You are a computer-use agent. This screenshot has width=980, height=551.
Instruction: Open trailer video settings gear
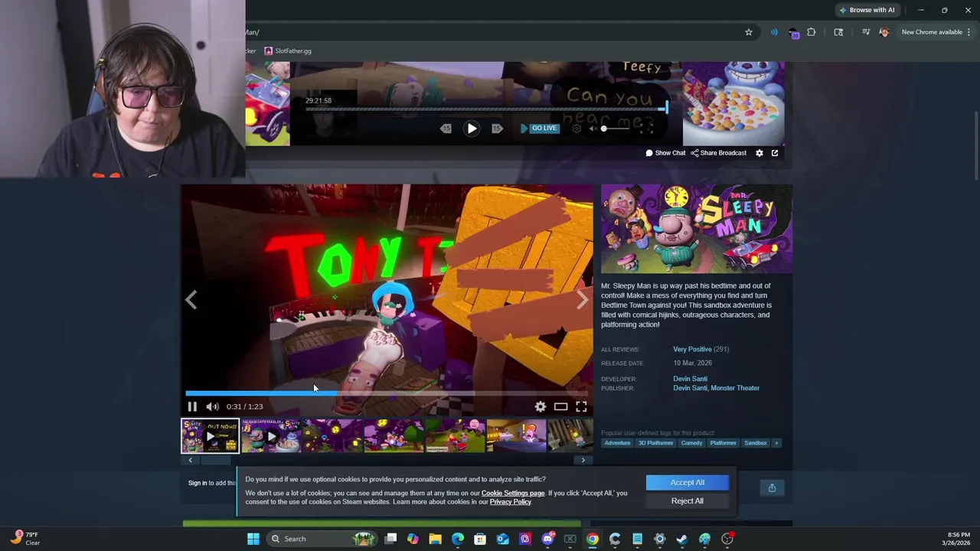(x=541, y=406)
